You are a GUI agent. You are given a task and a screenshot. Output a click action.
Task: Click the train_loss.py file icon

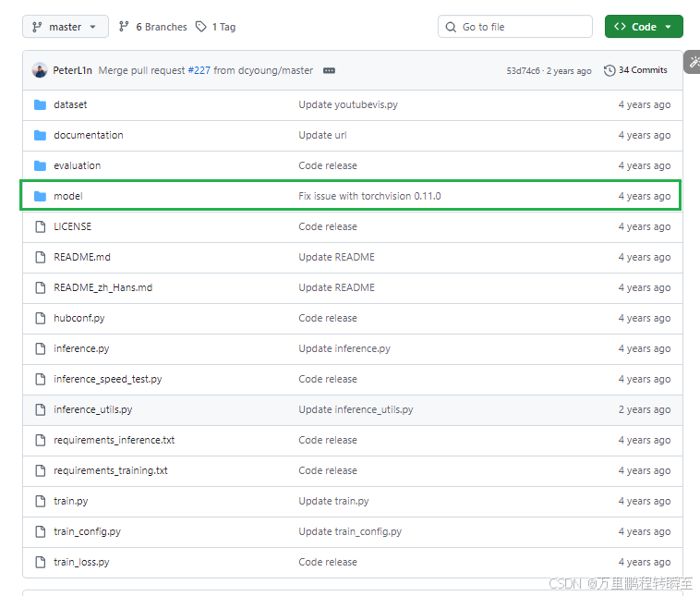coord(41,562)
